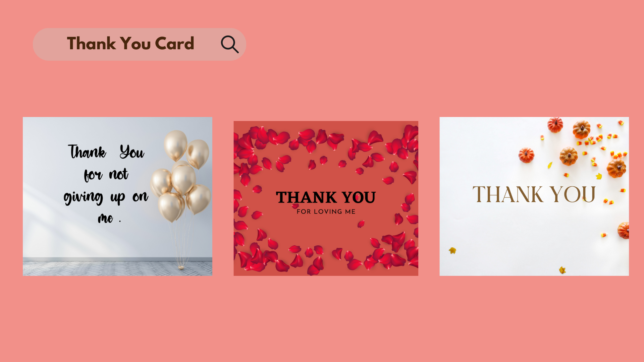644x362 pixels.
Task: Select the yellow leaf at white card's bottom edge
Action: pos(562,270)
